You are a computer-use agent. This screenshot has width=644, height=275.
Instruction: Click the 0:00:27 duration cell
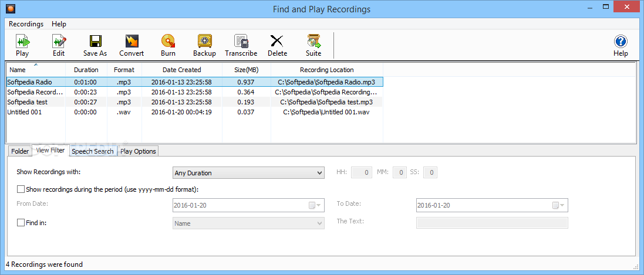click(x=86, y=102)
